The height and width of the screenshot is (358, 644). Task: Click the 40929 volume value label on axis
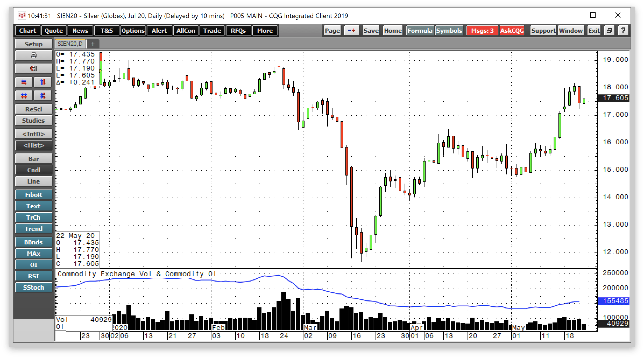click(614, 323)
